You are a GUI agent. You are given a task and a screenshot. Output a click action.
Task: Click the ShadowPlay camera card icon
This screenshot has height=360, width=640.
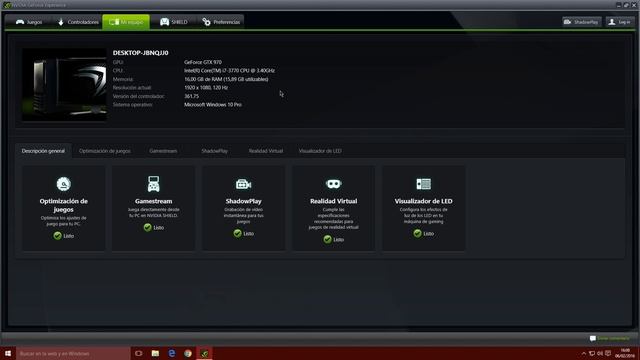(x=244, y=184)
